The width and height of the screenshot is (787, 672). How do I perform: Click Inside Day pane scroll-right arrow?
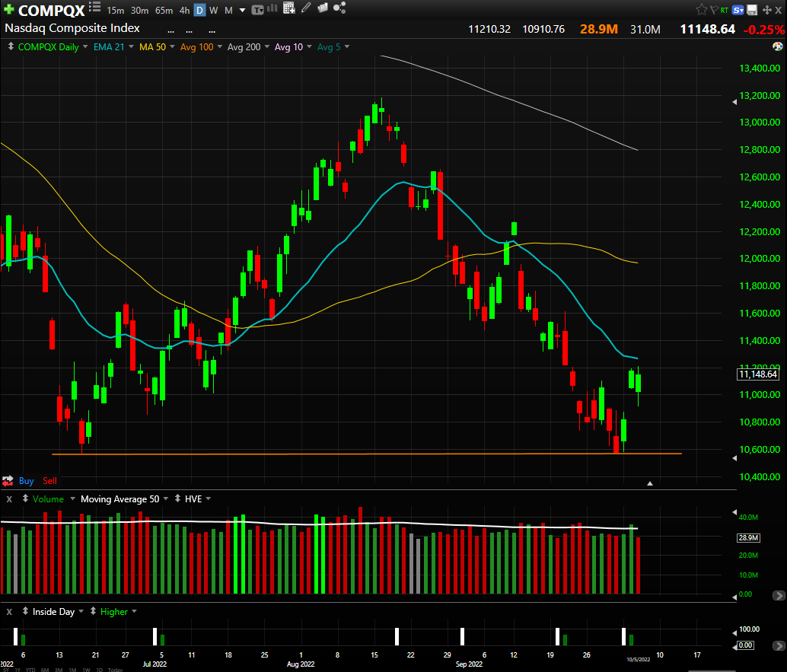pos(779,645)
